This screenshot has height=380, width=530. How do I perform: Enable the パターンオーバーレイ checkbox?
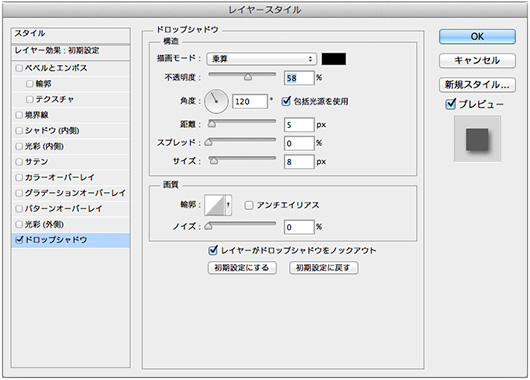tap(19, 209)
